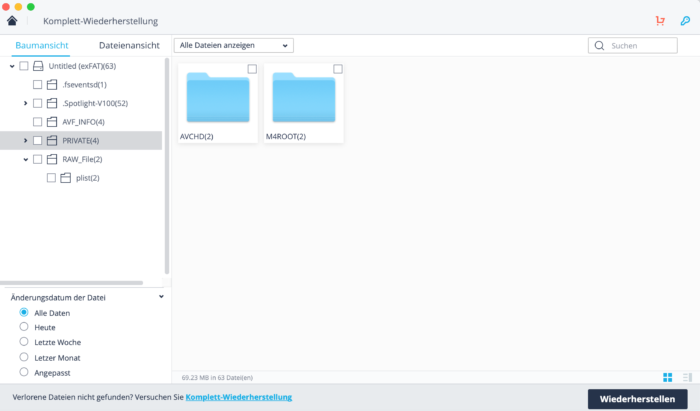Select the Alle Daten radio option
The image size is (700, 411).
click(24, 312)
